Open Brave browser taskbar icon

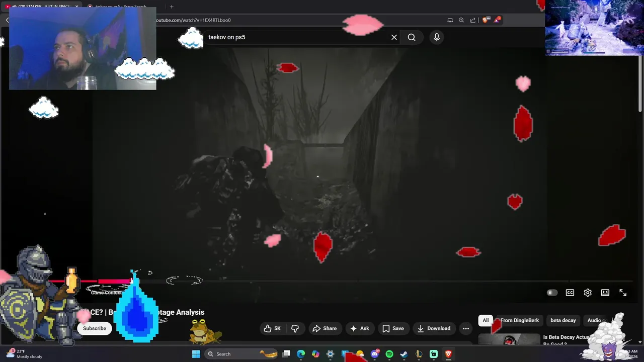pyautogui.click(x=448, y=354)
